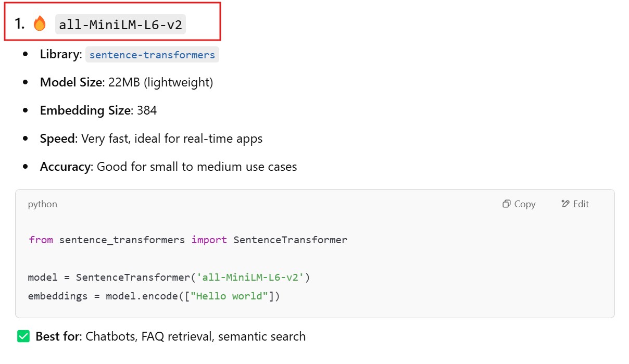Click the sentence-transformers library tag

(x=152, y=55)
